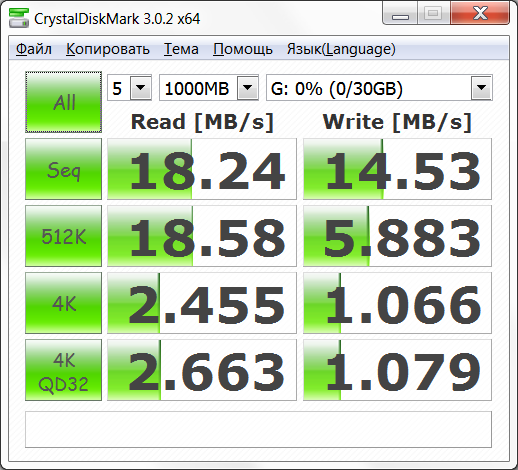Open the Язык(Language) menu

[x=341, y=49]
